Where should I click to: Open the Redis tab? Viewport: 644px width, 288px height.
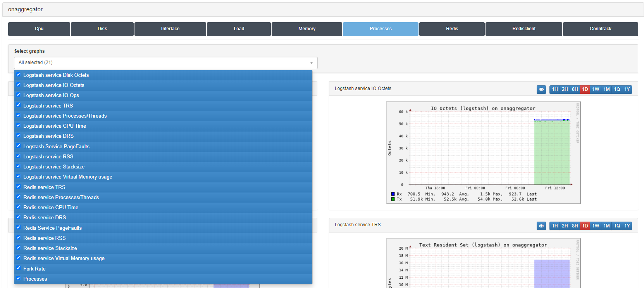[452, 29]
